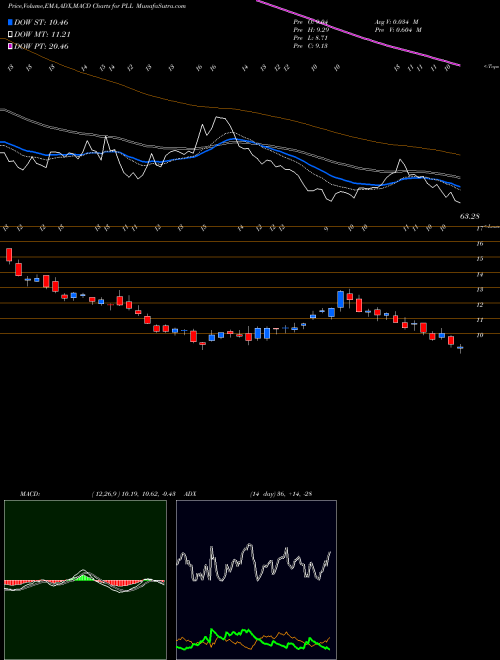The image size is (500, 660).
Task: Click the first red candlestick near 15
Action: click(9, 255)
